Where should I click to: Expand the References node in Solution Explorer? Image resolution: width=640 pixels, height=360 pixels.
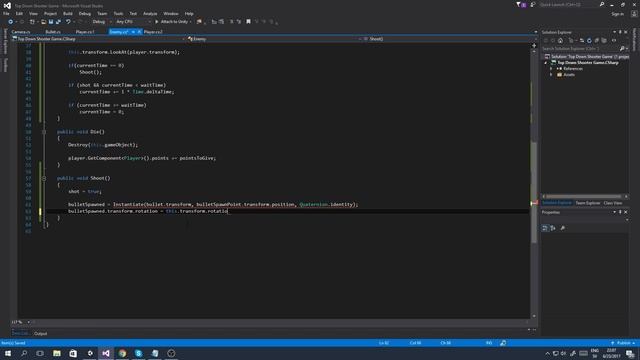pyautogui.click(x=551, y=69)
